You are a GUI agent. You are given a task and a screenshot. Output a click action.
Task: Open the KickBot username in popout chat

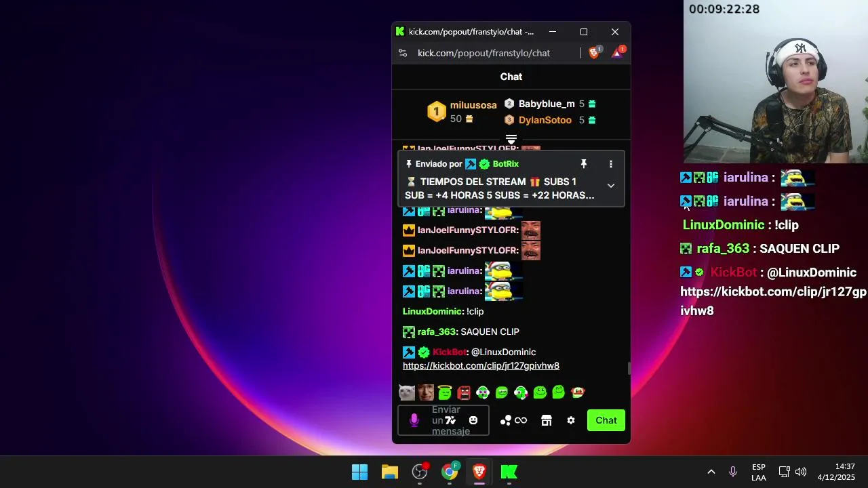coord(450,352)
